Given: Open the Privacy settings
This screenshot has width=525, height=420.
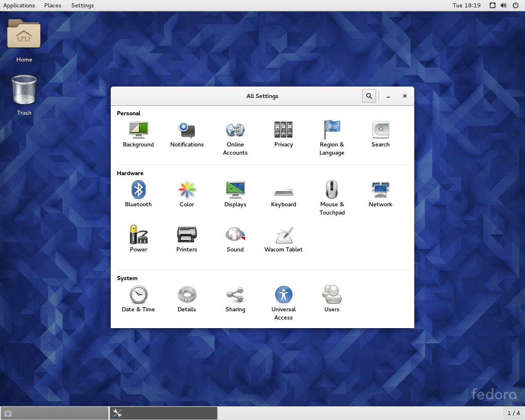Looking at the screenshot, I should (284, 134).
